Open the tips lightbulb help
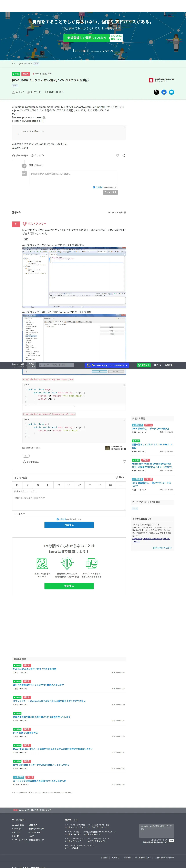 pyautogui.click(x=120, y=477)
